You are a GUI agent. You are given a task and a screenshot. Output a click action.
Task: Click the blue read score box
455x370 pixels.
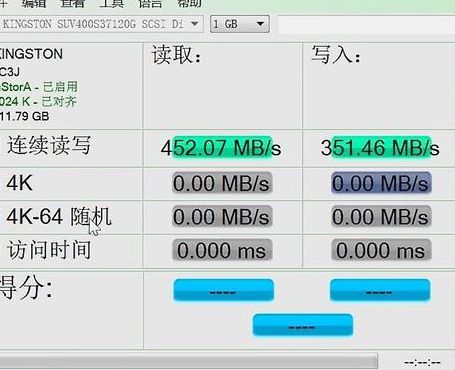pos(224,290)
